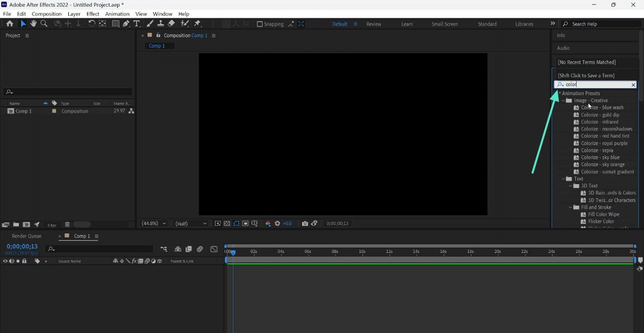Click the lock column header in timeline
The image size is (644, 333).
(24, 261)
